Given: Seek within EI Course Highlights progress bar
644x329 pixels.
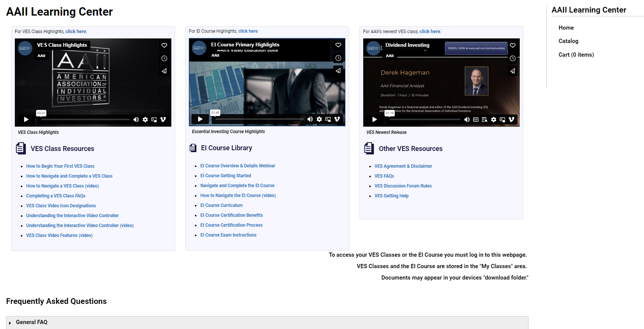Looking at the screenshot, I should pos(260,119).
